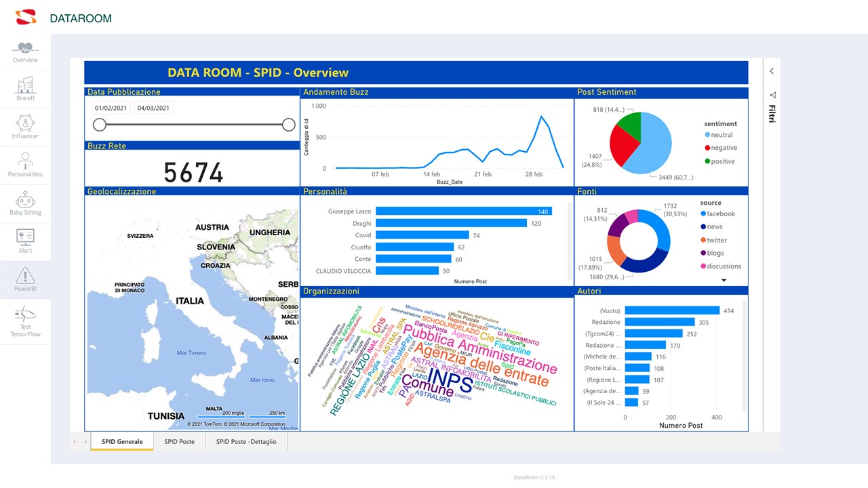Switch to SPID Generale tab

tap(122, 441)
